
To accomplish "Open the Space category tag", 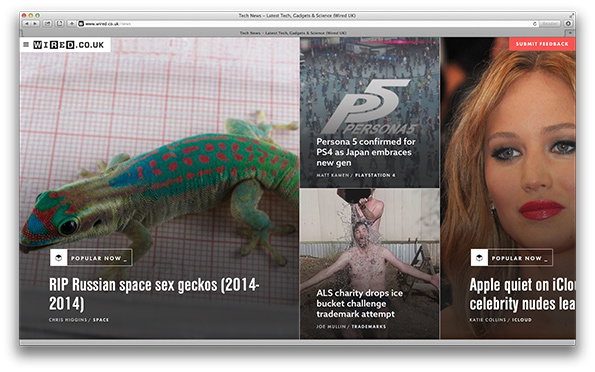I will click(x=101, y=320).
